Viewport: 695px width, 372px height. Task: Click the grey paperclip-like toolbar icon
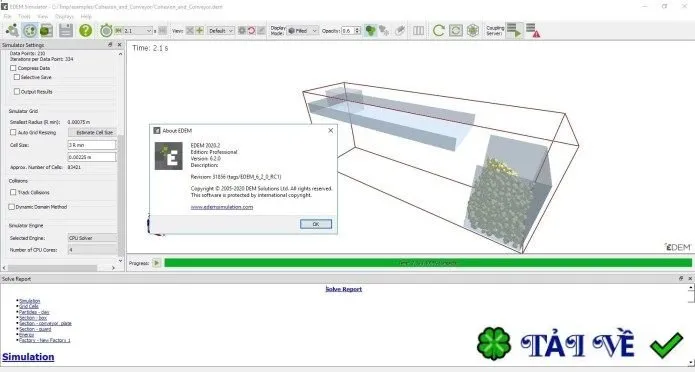pyautogui.click(x=400, y=30)
